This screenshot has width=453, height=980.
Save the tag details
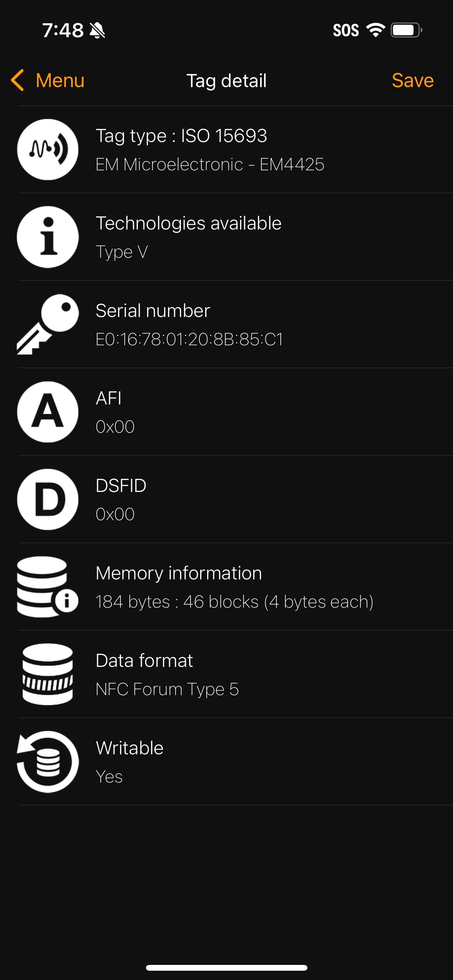click(x=412, y=81)
